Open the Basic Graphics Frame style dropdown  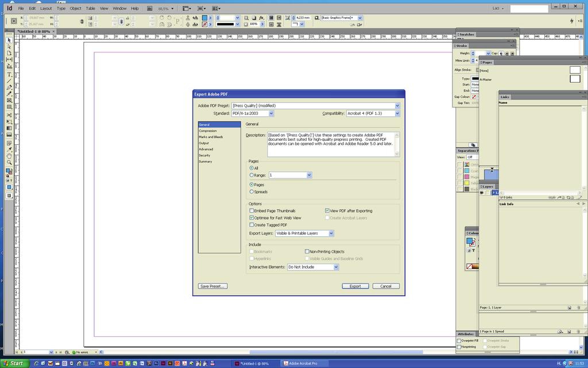click(x=360, y=18)
